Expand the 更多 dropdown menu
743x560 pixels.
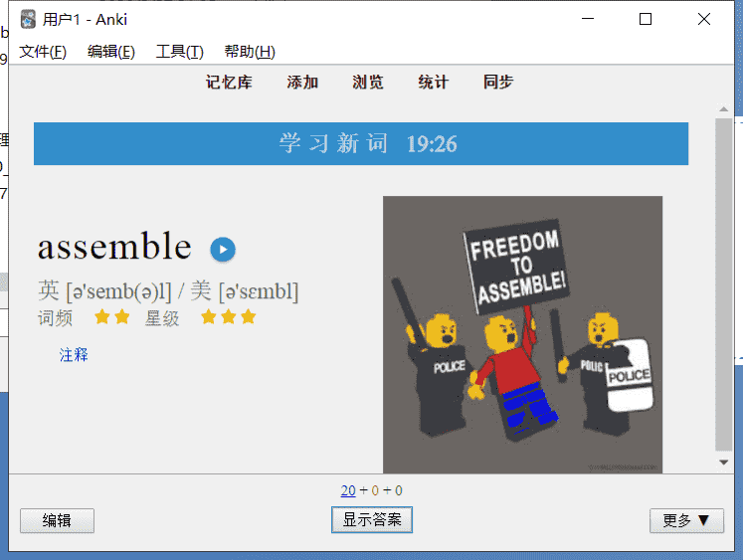tap(686, 520)
